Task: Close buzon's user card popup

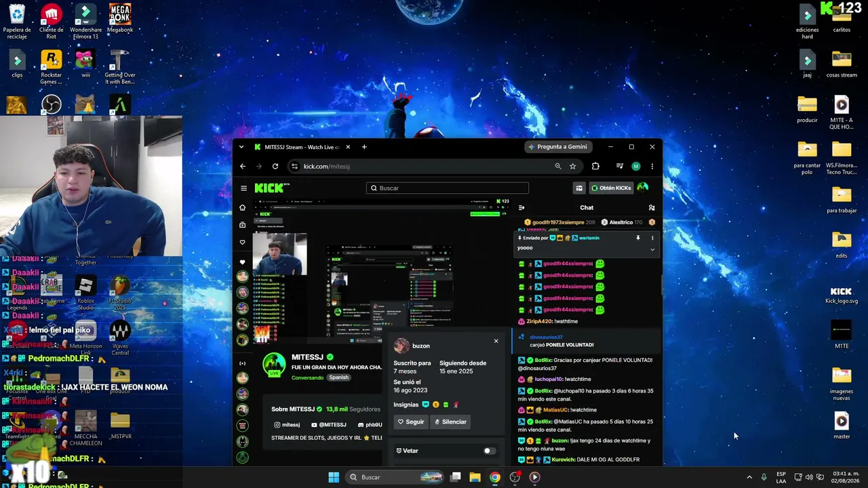Action: coord(496,341)
